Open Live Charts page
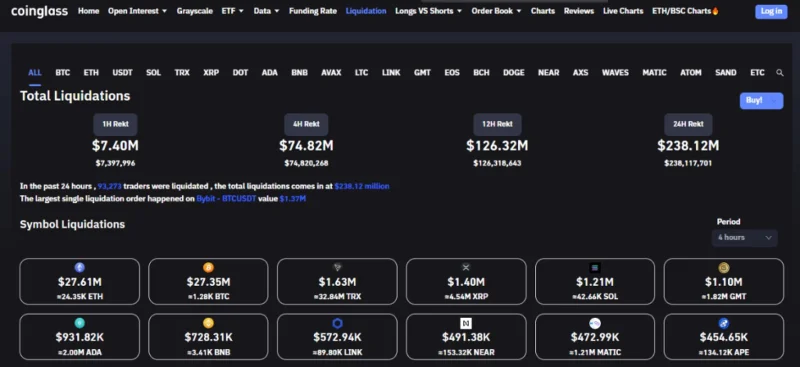The height and width of the screenshot is (367, 800). click(x=623, y=11)
